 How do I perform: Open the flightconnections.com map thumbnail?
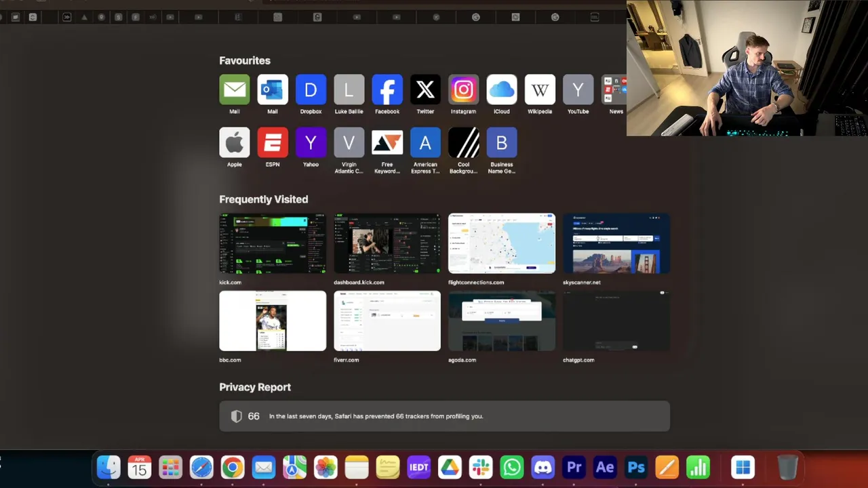coord(502,243)
